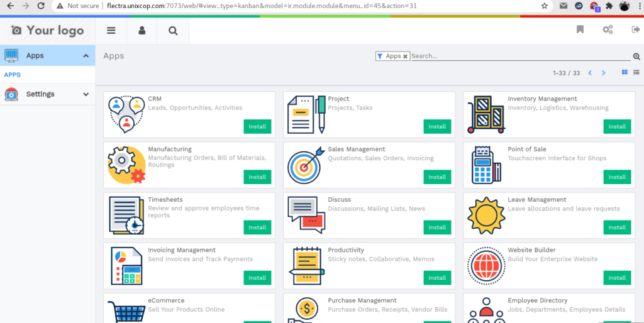Click the Project app icon
The image size is (644, 323).
click(306, 114)
